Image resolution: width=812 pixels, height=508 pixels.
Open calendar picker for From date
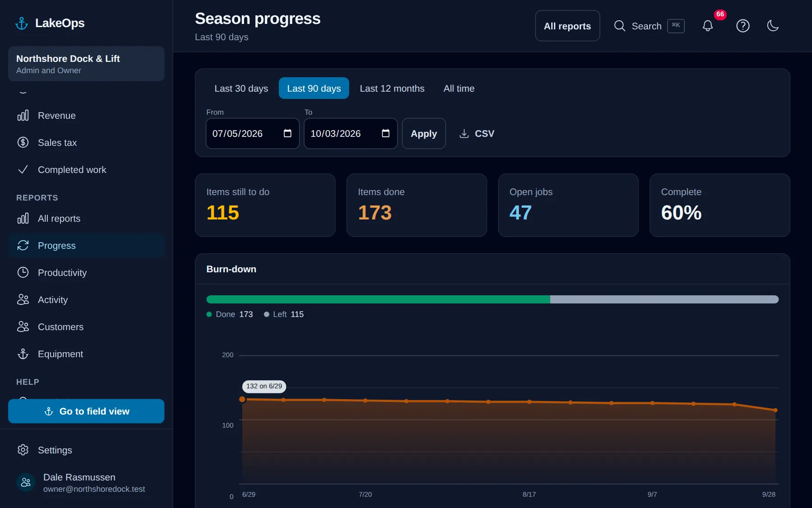click(287, 133)
